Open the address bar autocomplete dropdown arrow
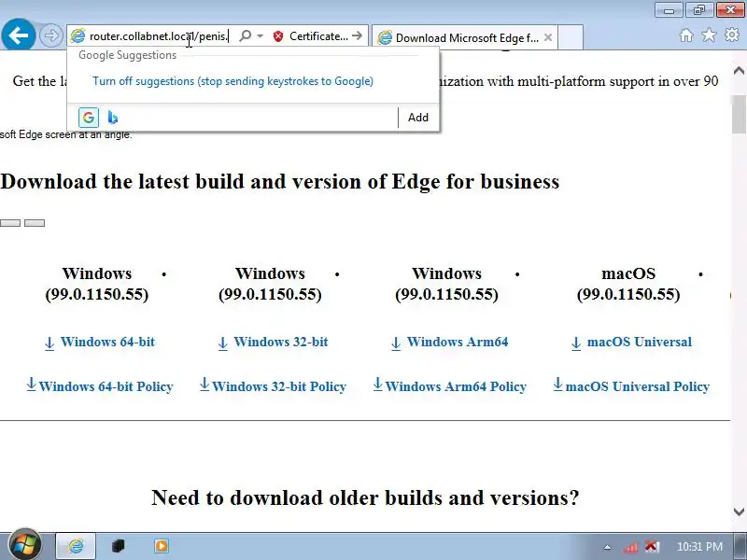This screenshot has height=560, width=747. pos(261,35)
